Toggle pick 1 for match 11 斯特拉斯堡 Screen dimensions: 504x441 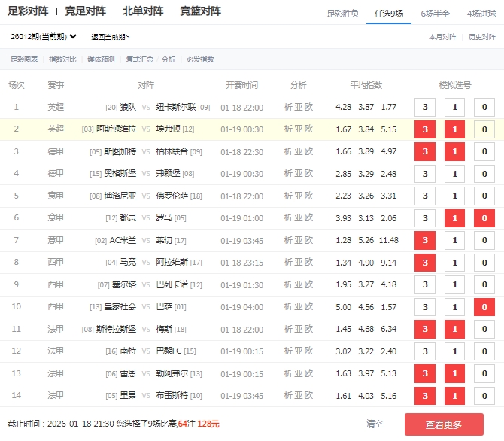coord(454,330)
